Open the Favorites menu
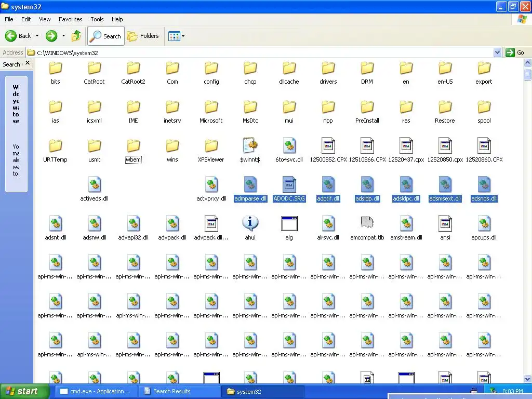 click(x=70, y=19)
